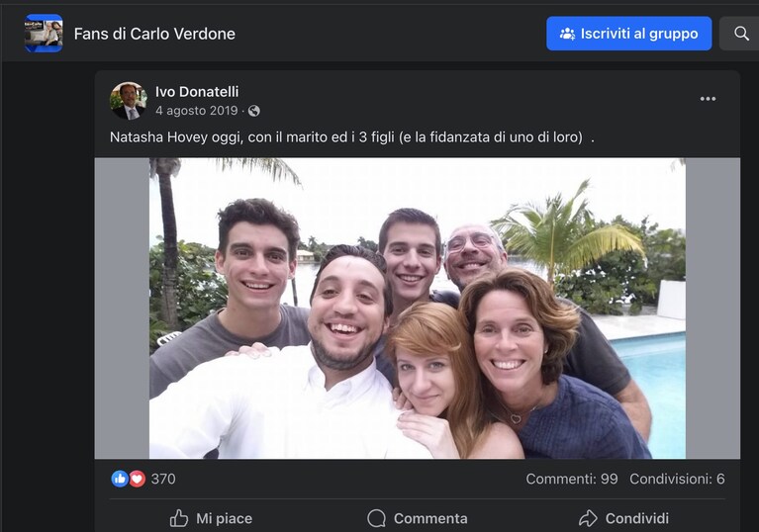Image resolution: width=759 pixels, height=532 pixels.
Task: Open Ivo Donatelli's profile picture
Action: point(129,101)
